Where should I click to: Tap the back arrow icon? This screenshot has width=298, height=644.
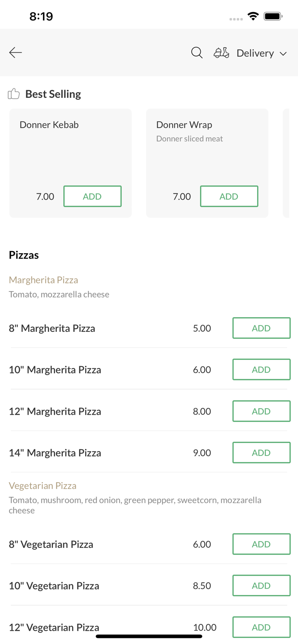click(x=15, y=52)
